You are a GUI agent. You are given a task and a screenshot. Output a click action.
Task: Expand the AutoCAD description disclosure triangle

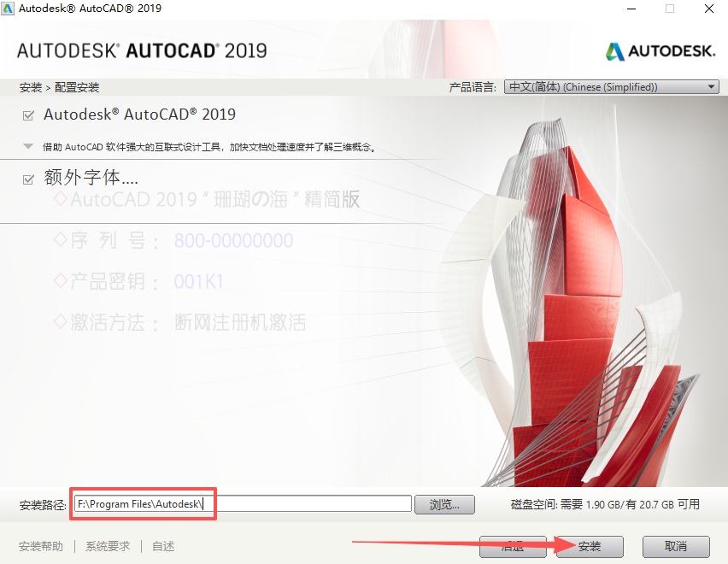click(x=28, y=147)
